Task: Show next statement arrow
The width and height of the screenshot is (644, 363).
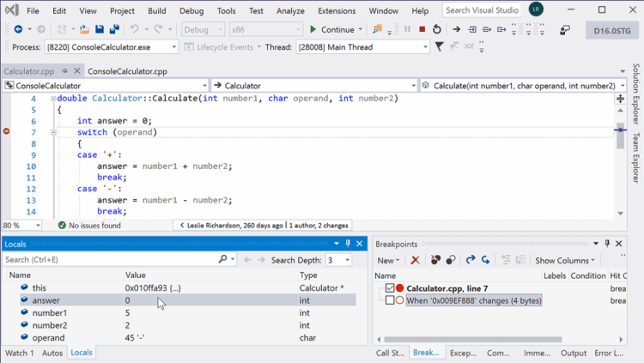Action: coord(456,29)
